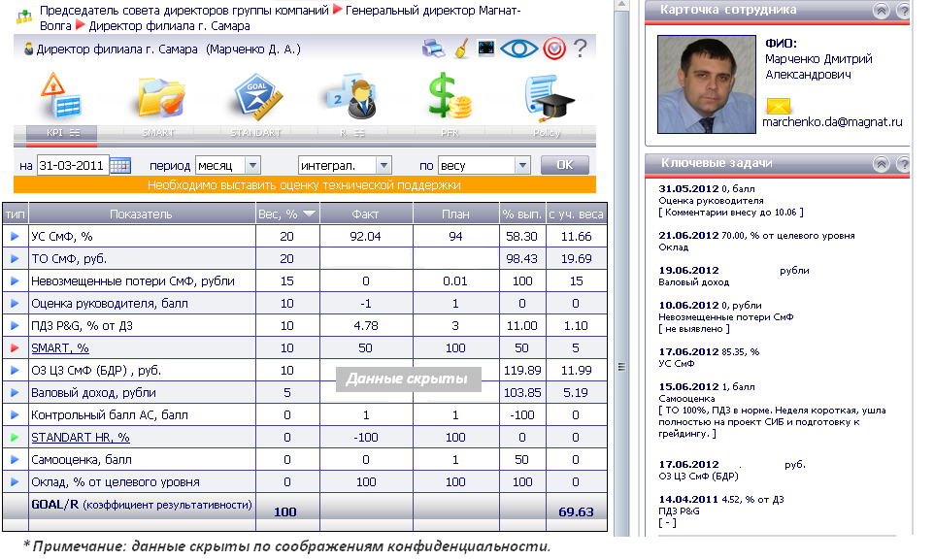Select the 31.05.2012 Оценка руководителя task

coord(731,201)
